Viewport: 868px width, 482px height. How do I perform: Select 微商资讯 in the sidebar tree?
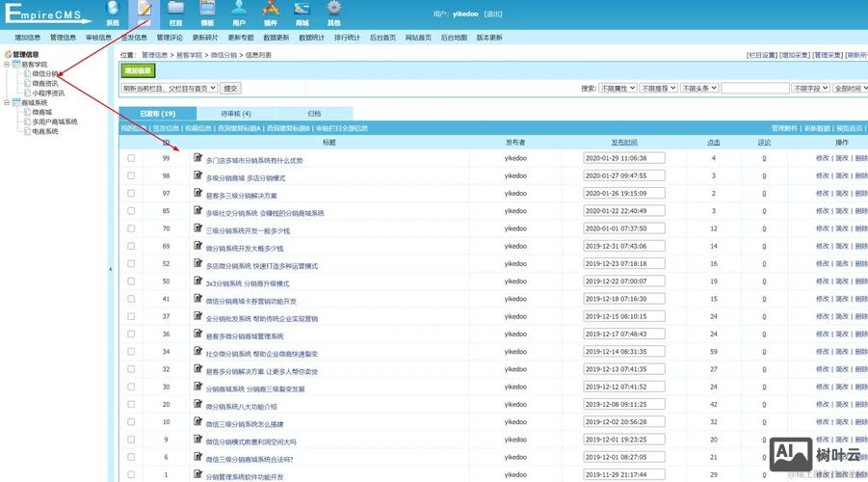(45, 83)
